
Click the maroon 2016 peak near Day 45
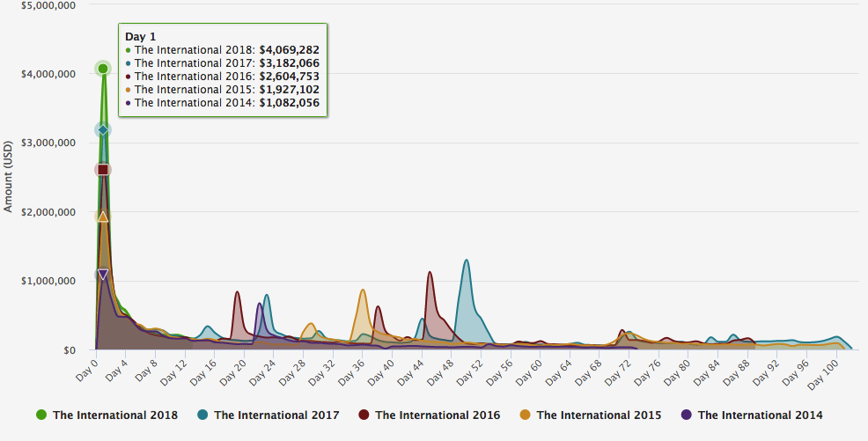click(x=430, y=272)
